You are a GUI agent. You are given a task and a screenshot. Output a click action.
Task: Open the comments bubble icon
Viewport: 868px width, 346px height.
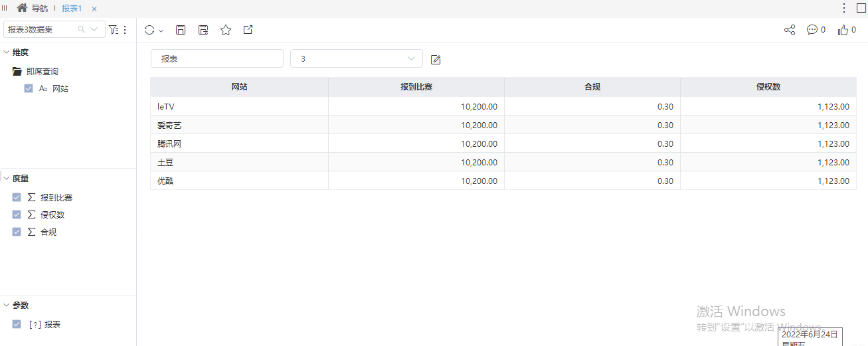coord(812,30)
